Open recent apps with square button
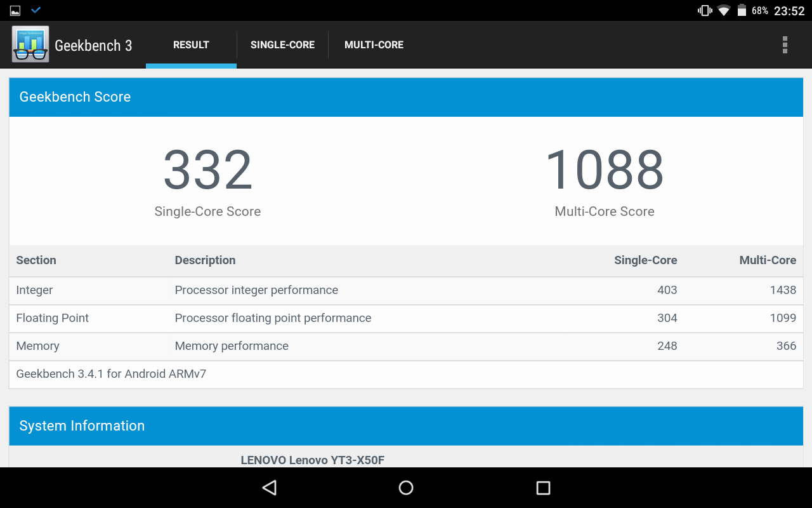The image size is (812, 508). [543, 488]
